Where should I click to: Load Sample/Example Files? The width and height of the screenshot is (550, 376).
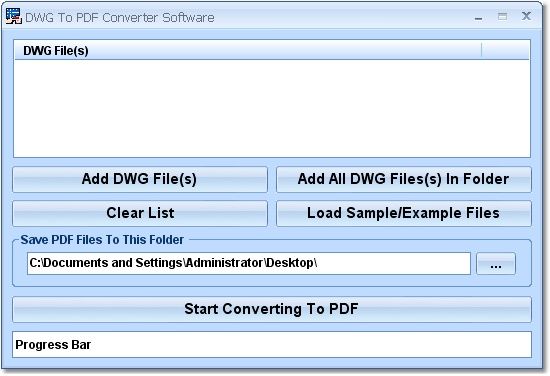[404, 213]
